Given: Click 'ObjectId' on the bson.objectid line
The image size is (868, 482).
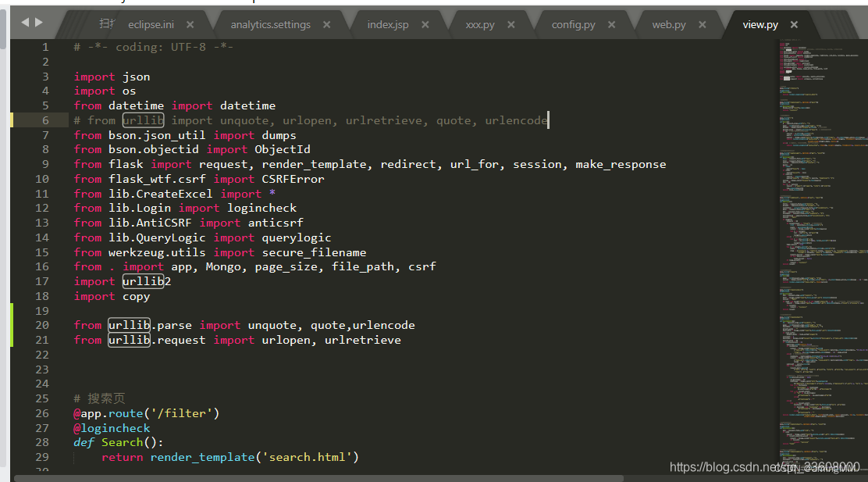Looking at the screenshot, I should pyautogui.click(x=283, y=149).
